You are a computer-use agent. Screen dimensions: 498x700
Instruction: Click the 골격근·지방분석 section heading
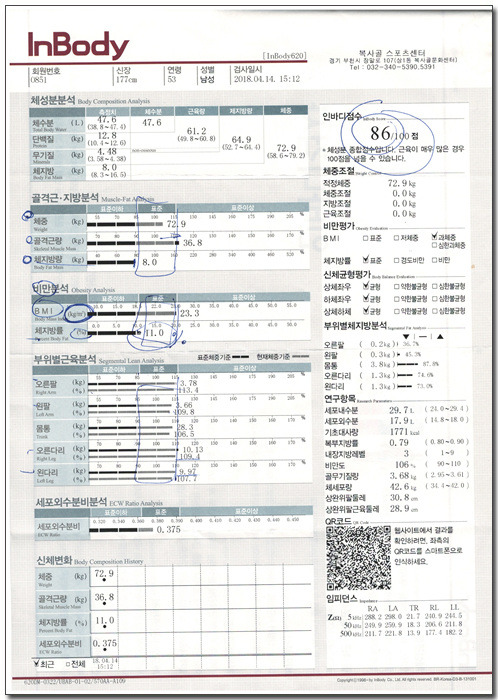65,198
